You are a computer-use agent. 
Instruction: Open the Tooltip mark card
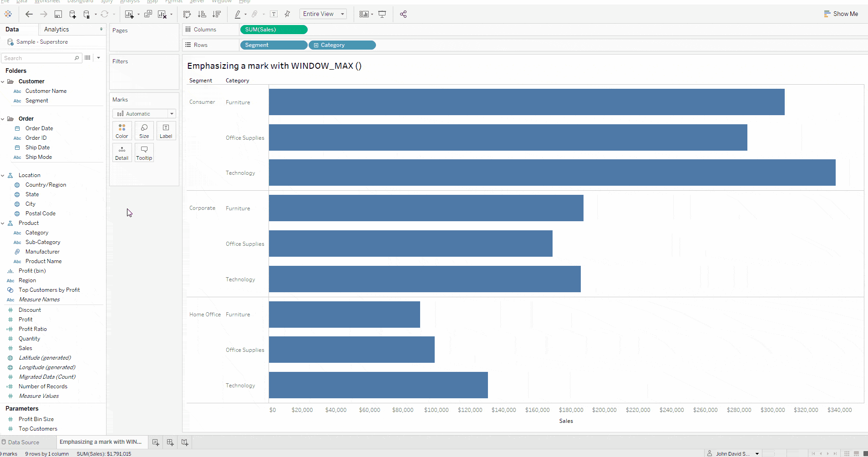click(144, 152)
